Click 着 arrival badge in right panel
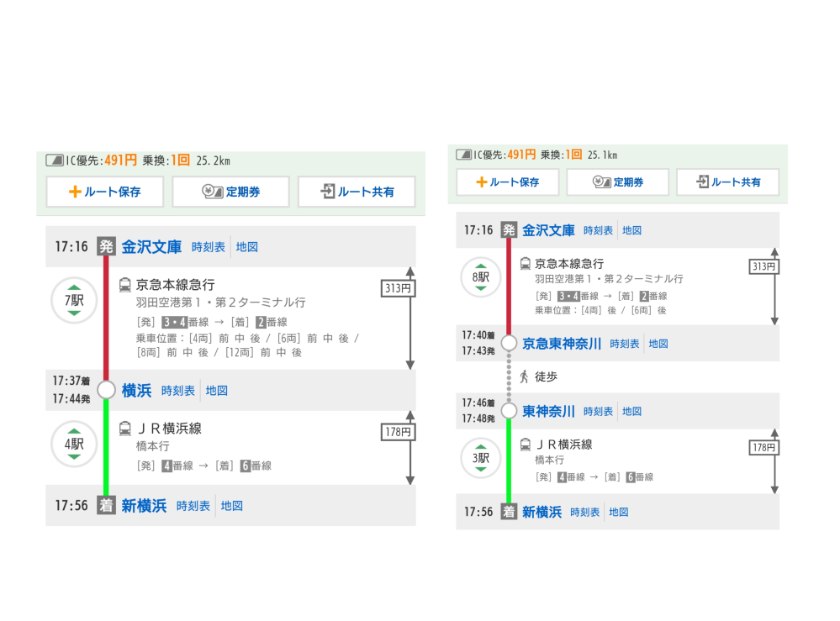The height and width of the screenshot is (621, 840). 509,512
